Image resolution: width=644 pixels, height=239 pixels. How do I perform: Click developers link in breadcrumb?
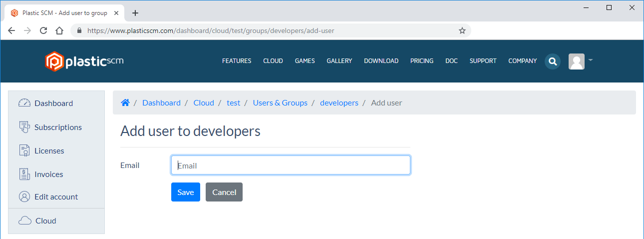pyautogui.click(x=339, y=102)
